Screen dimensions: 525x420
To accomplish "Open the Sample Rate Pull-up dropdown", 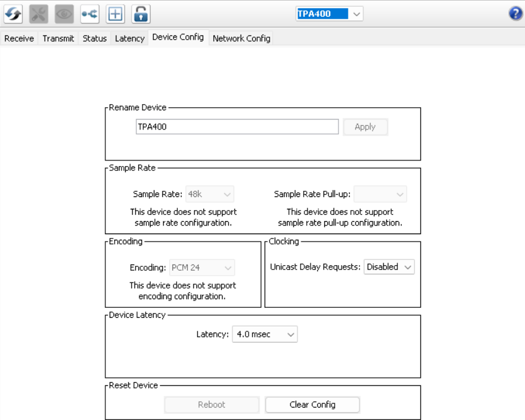I will click(380, 194).
